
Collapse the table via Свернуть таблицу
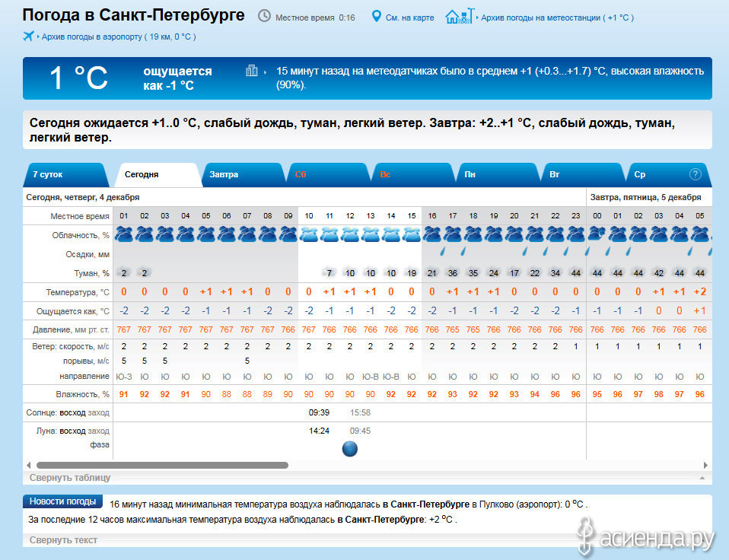(70, 478)
